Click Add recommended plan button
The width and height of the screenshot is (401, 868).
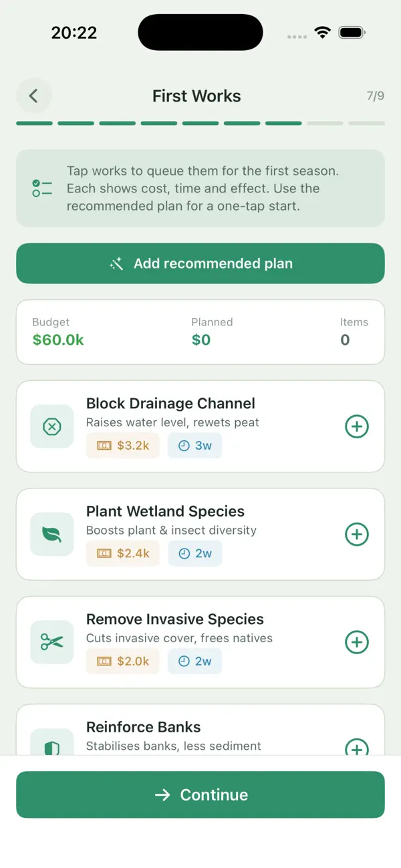click(x=200, y=263)
